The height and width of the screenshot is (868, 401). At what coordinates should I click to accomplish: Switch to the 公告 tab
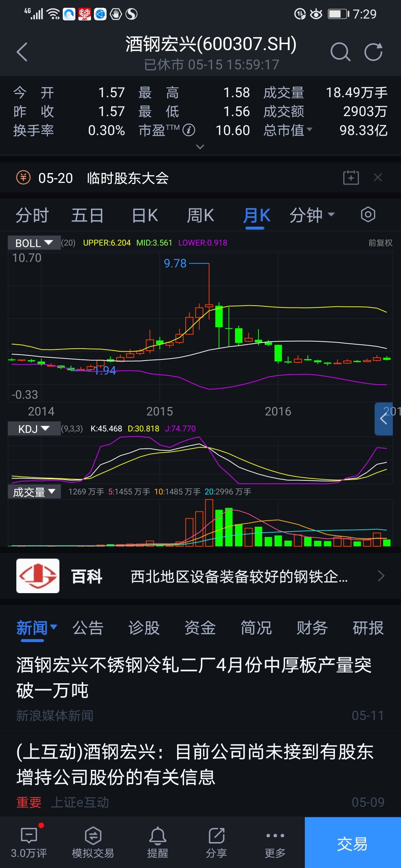(88, 628)
